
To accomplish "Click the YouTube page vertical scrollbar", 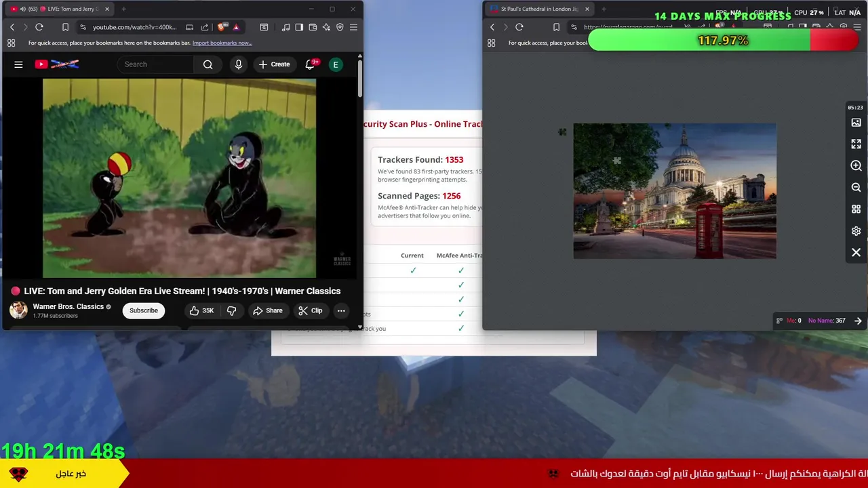I will [x=359, y=78].
